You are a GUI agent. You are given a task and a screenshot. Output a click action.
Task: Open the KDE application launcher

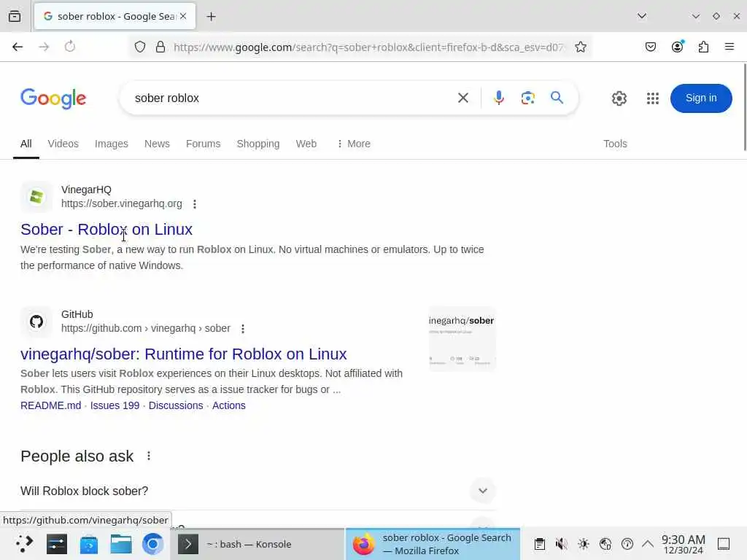point(23,544)
